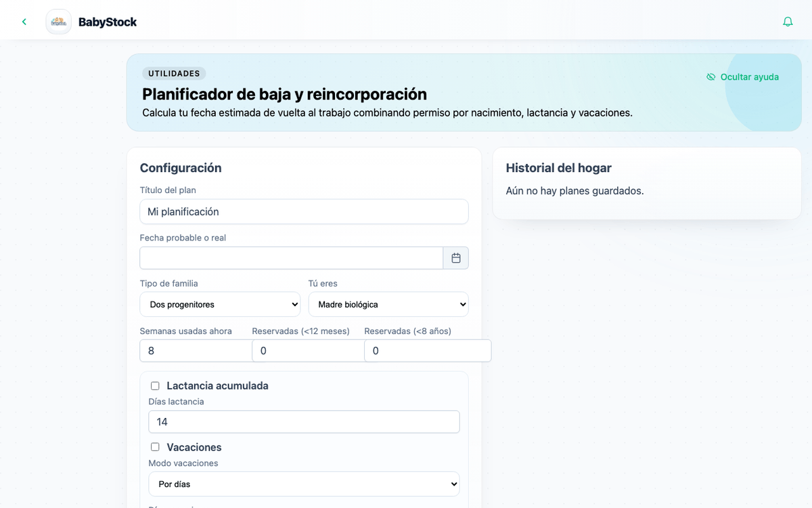Select the Historial del hogar heading
Screen dimensions: 812x508
click(559, 168)
